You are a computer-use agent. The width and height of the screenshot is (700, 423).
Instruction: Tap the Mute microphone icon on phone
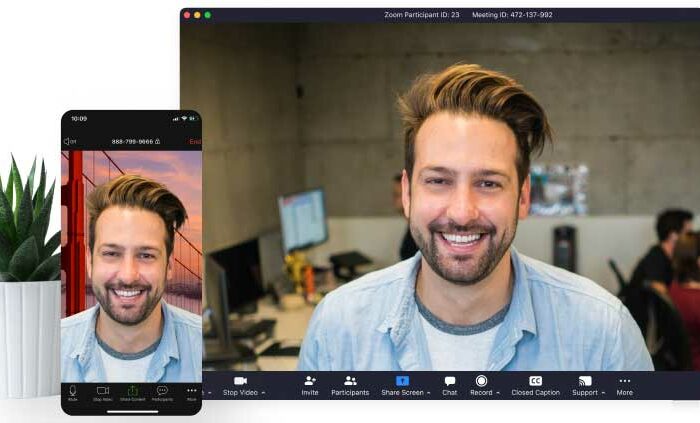coord(73,390)
